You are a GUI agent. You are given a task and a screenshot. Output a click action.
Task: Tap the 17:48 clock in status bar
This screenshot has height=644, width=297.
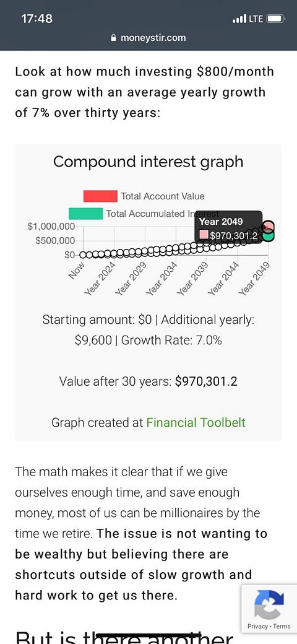(x=37, y=19)
